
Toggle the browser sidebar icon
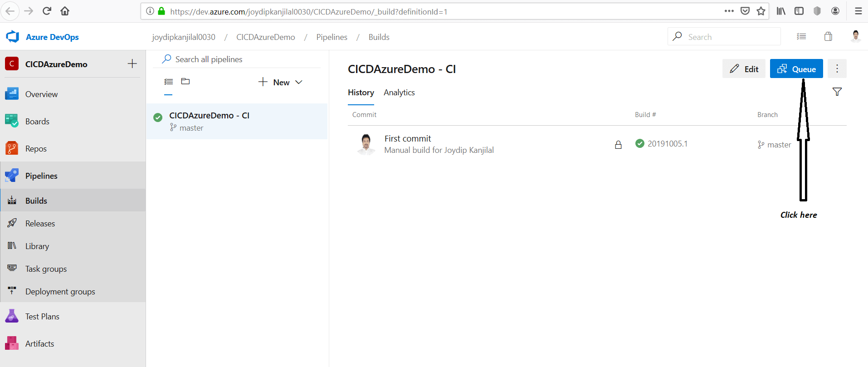pyautogui.click(x=799, y=11)
